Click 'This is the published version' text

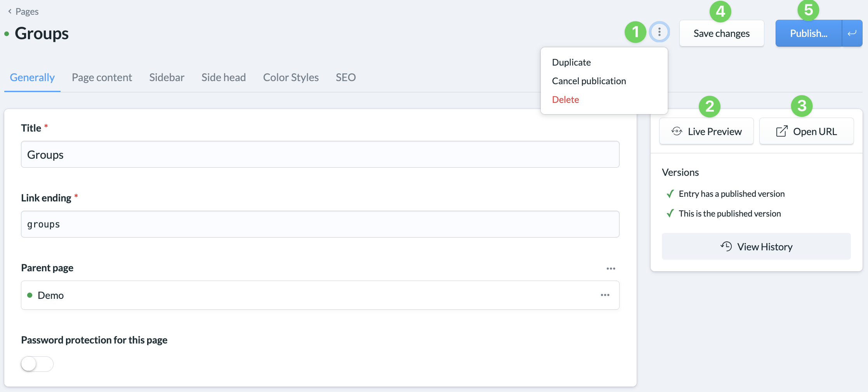pyautogui.click(x=730, y=213)
